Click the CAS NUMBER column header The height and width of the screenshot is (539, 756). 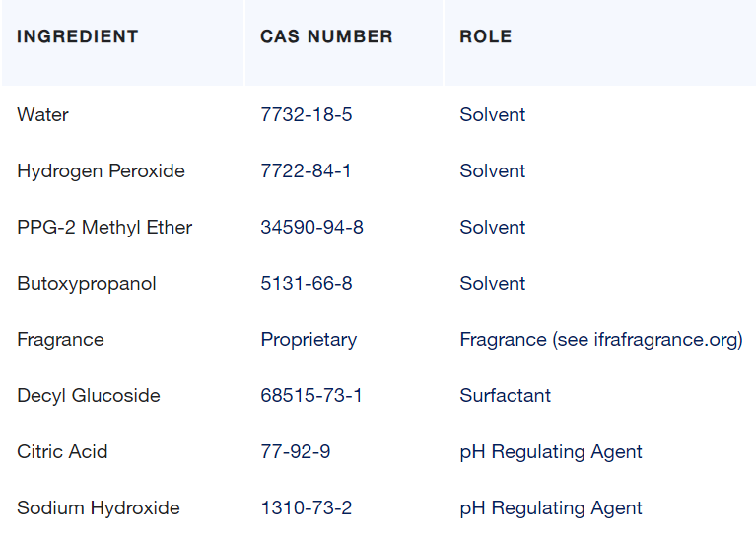pos(326,36)
